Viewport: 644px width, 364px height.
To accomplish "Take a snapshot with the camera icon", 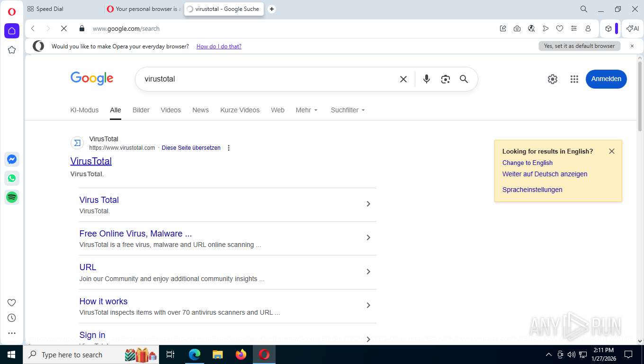I will point(517,28).
